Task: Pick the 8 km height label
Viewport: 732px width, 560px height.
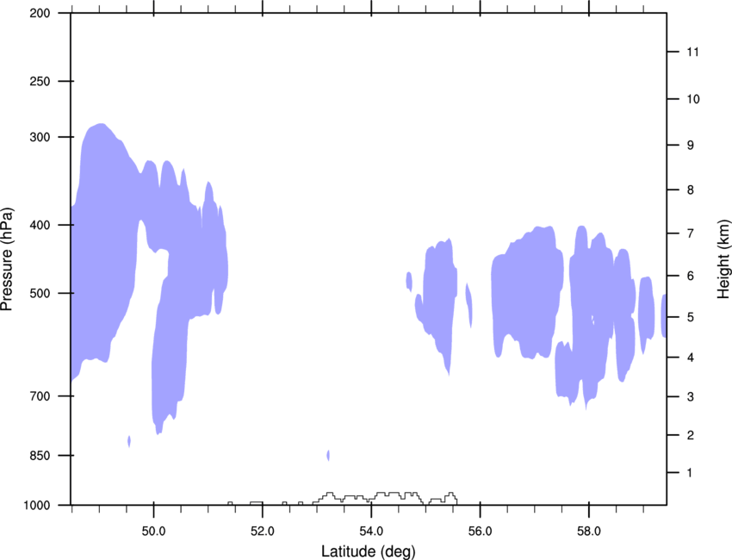Action: (691, 190)
